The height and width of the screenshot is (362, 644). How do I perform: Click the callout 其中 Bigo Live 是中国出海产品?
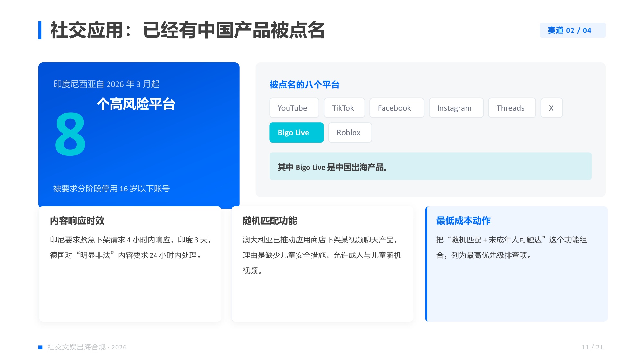[430, 166]
